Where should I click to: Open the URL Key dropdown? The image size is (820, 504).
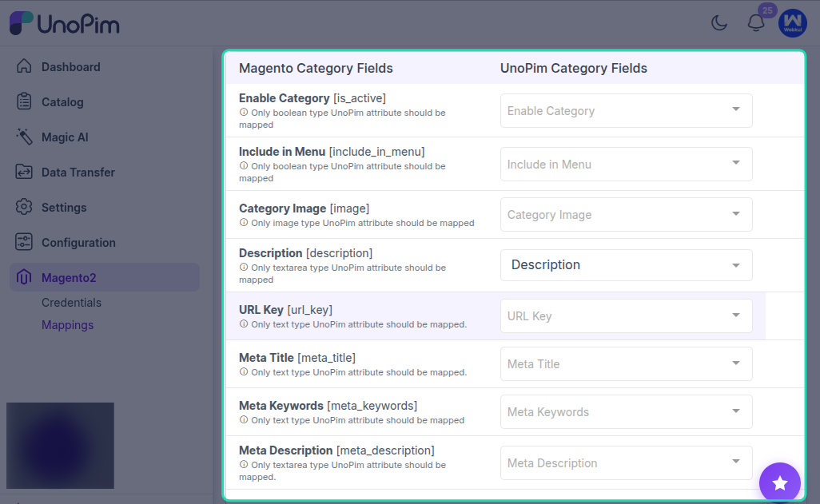tap(626, 315)
